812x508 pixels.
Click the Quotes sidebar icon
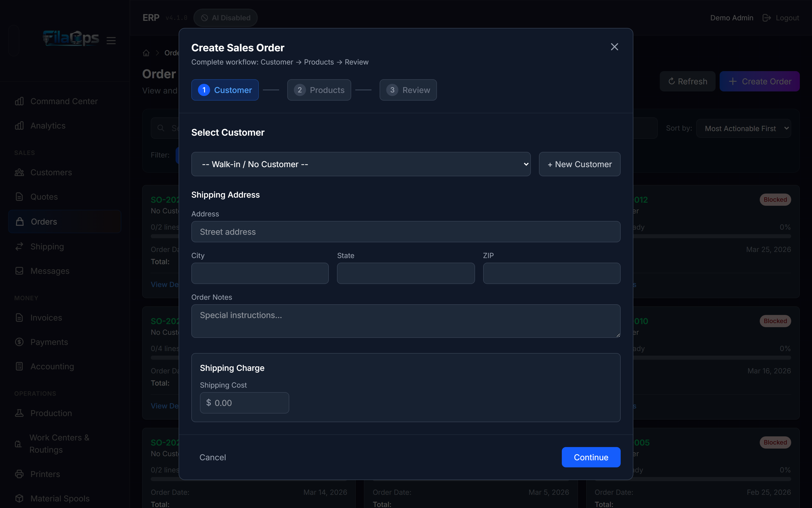tap(20, 197)
